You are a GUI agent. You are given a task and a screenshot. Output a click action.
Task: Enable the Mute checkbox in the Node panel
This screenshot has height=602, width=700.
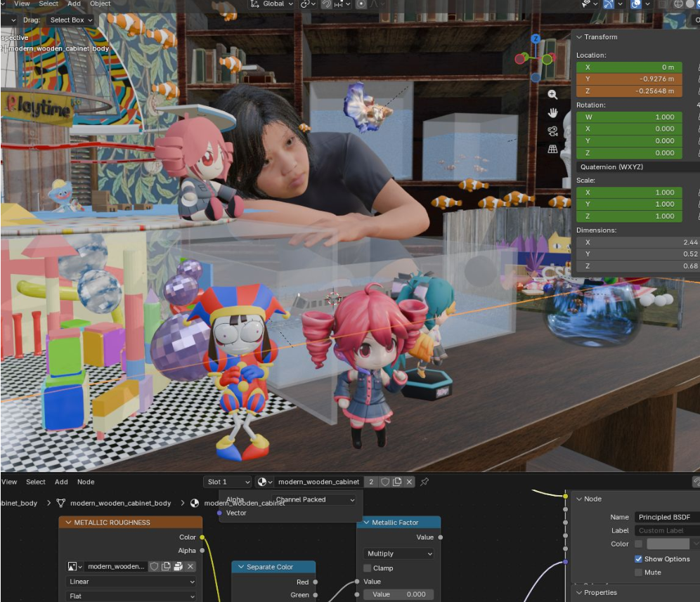(x=638, y=572)
